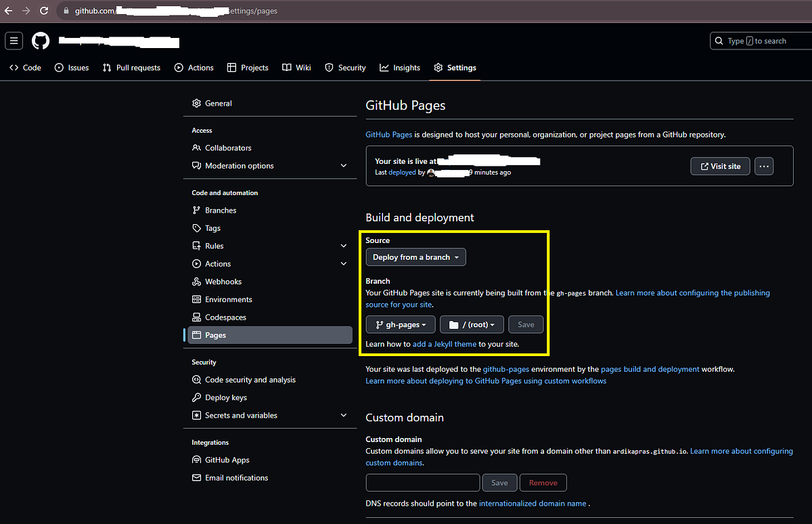
Task: Click the search magnifier icon
Action: click(719, 41)
